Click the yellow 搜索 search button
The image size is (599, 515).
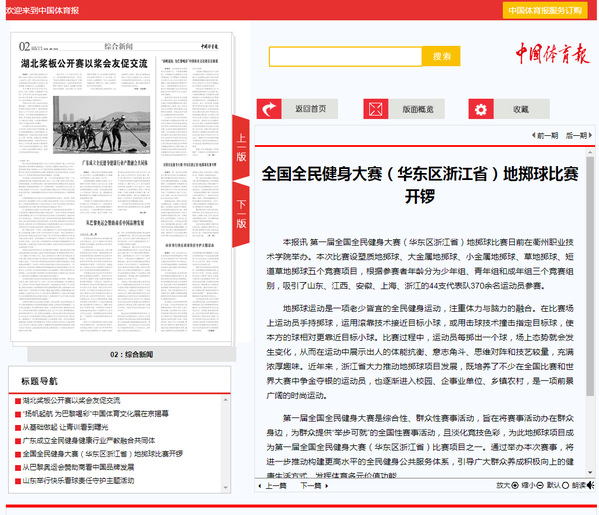pos(441,56)
